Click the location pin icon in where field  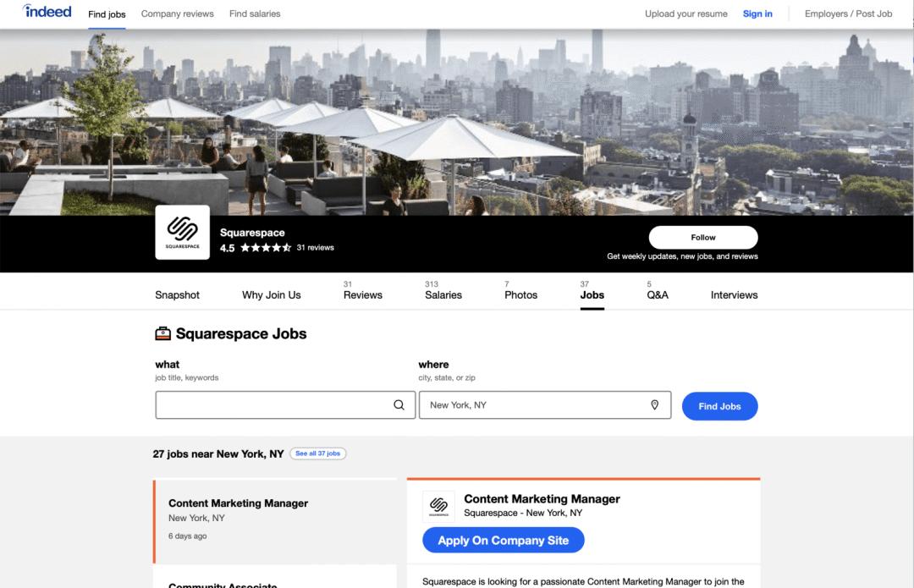(654, 405)
